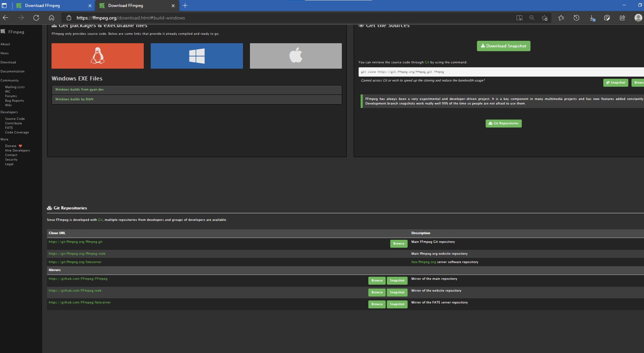Viewport: 644px width, 353px height.
Task: Go forward to the next page
Action: pos(21,18)
